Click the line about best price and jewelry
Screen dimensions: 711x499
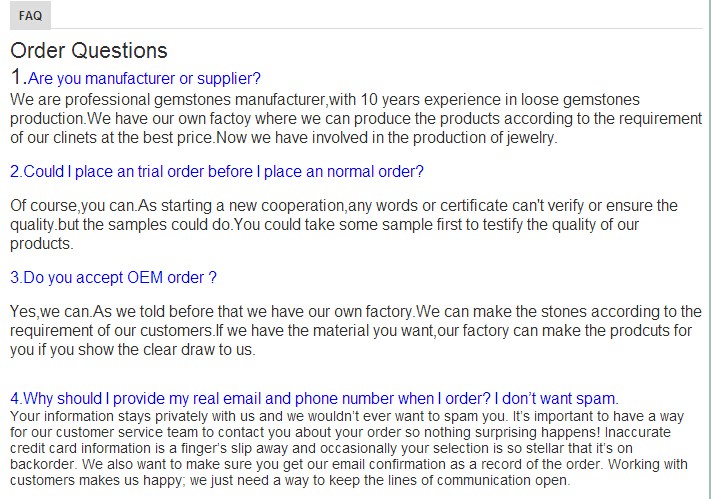(284, 137)
